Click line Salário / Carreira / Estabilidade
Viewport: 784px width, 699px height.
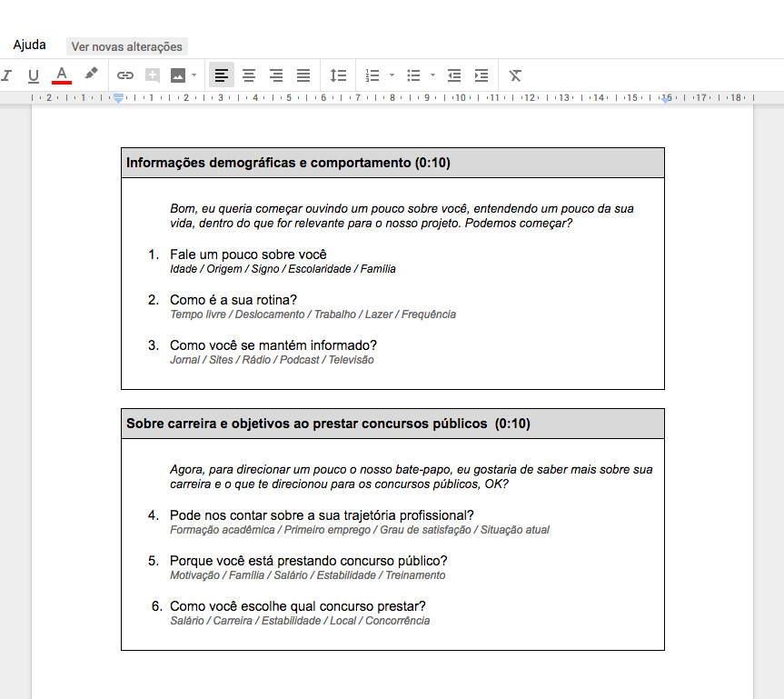pyautogui.click(x=300, y=621)
